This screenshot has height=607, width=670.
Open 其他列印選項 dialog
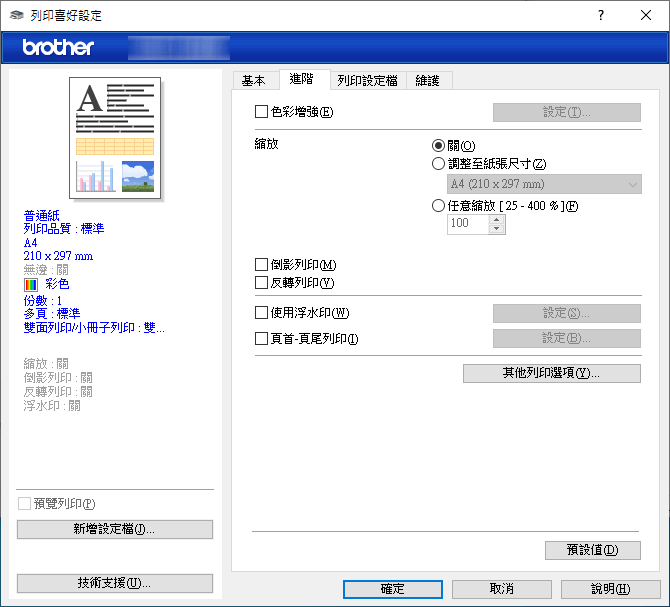552,373
